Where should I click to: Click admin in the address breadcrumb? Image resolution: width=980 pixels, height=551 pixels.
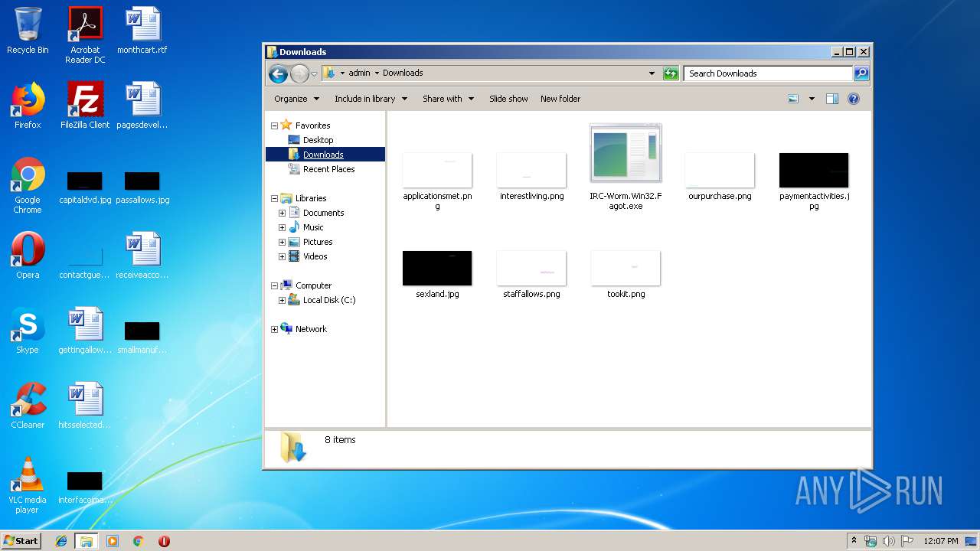click(x=359, y=73)
